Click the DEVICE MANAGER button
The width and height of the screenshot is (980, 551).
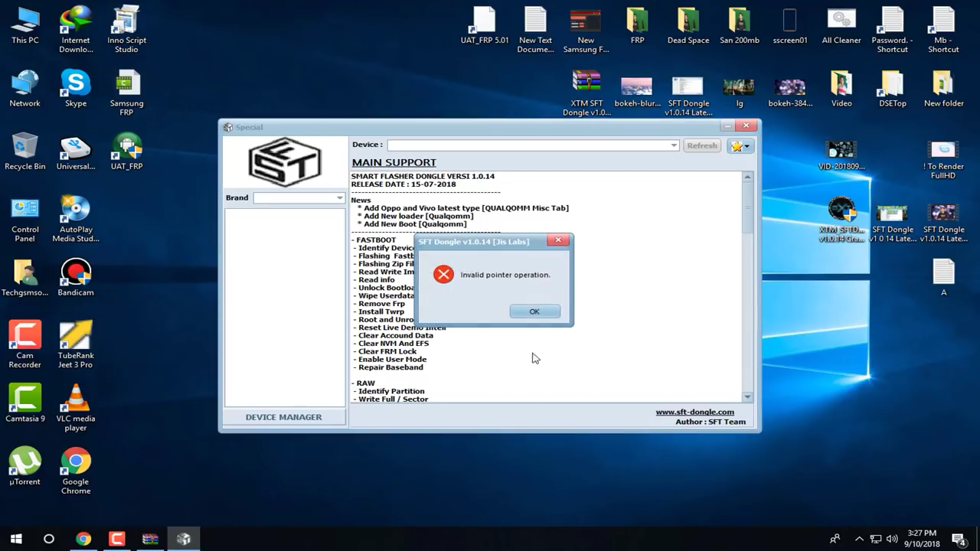[284, 417]
